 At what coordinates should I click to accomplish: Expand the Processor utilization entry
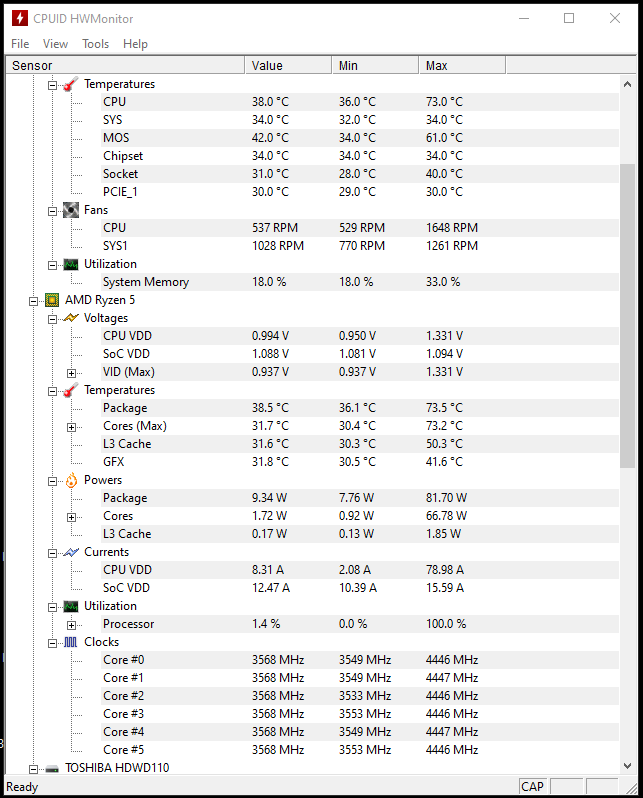(71, 624)
